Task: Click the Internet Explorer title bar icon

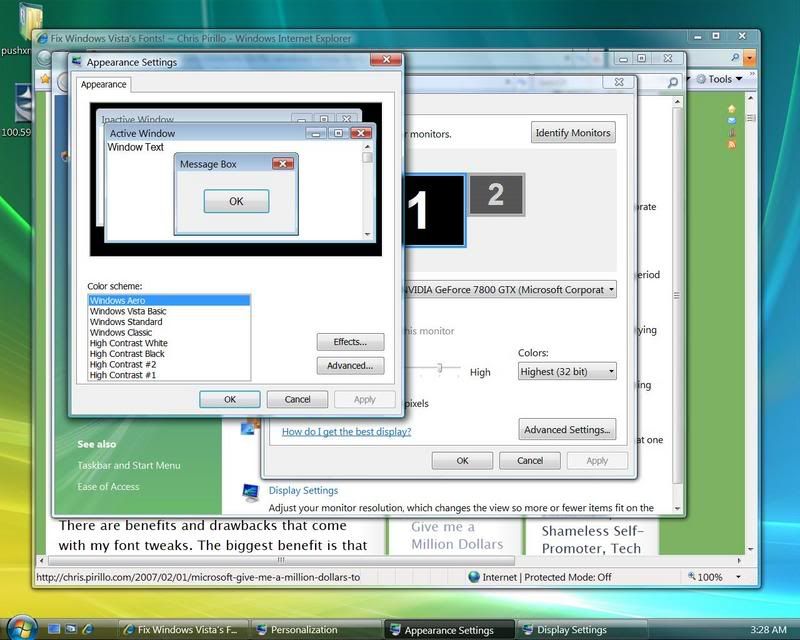Action: [42, 38]
